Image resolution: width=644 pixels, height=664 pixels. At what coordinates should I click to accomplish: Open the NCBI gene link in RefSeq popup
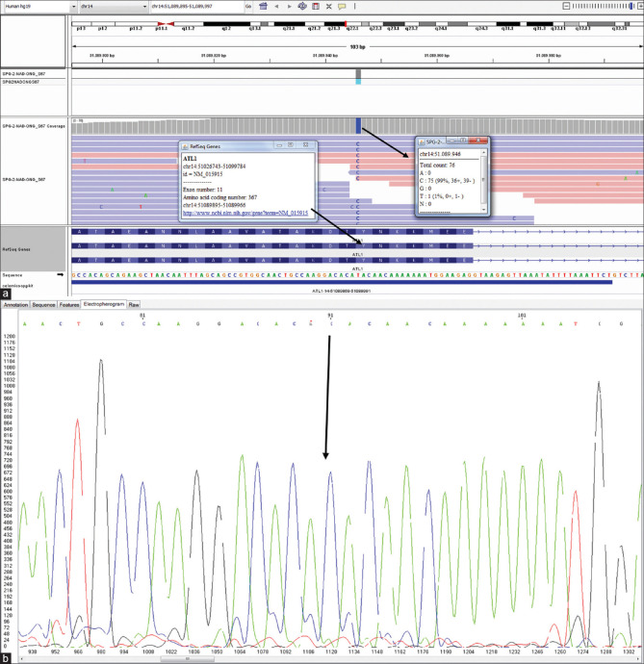point(248,212)
